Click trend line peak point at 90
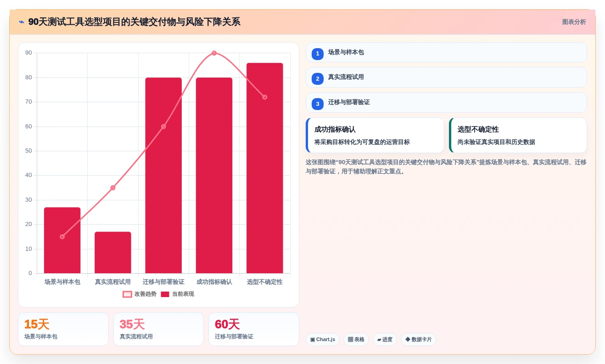Viewport: 605px width, 364px height. coord(214,53)
